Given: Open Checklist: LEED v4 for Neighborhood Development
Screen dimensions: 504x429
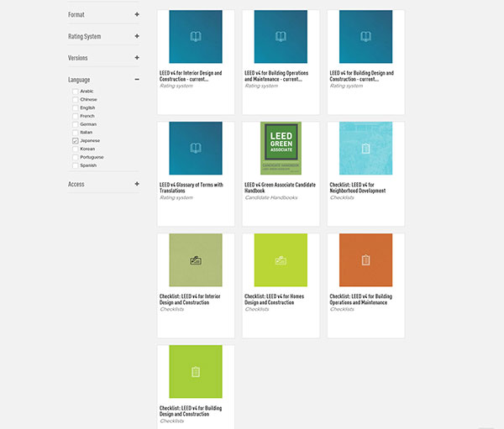Looking at the screenshot, I should pos(358,188).
